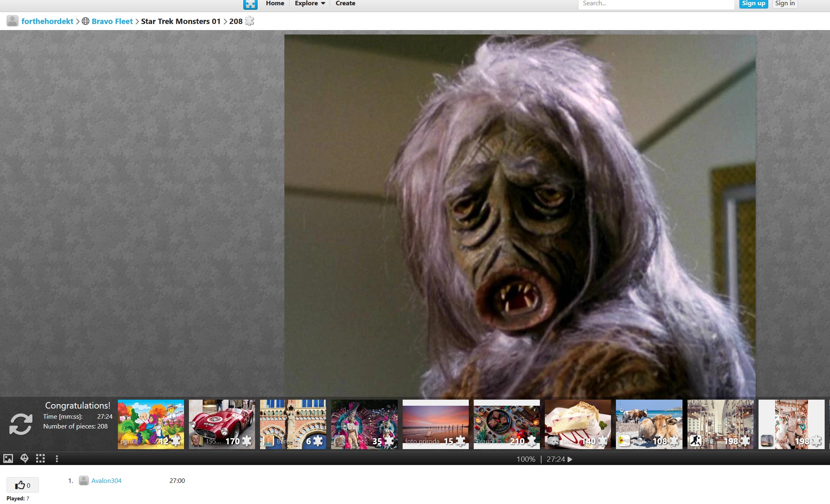This screenshot has width=830, height=504.
Task: Click the author avatar on cheesecake puzzle
Action: pos(553,441)
